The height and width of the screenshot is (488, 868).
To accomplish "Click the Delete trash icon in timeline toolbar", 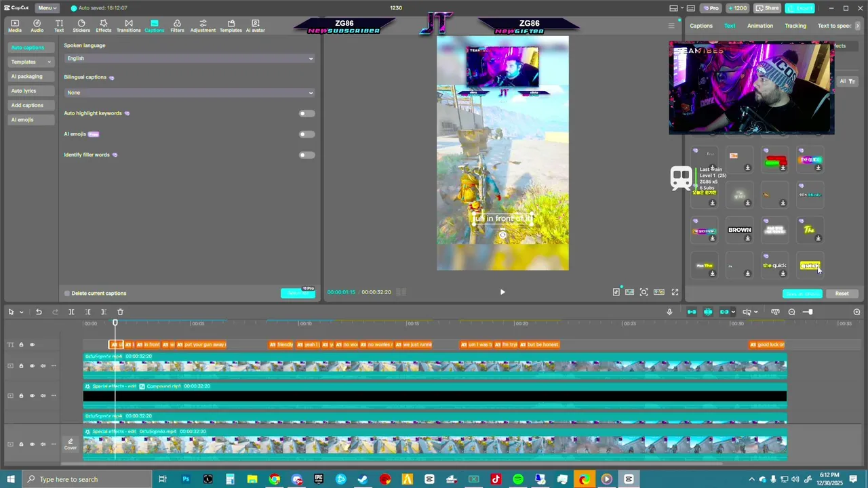I will (120, 312).
